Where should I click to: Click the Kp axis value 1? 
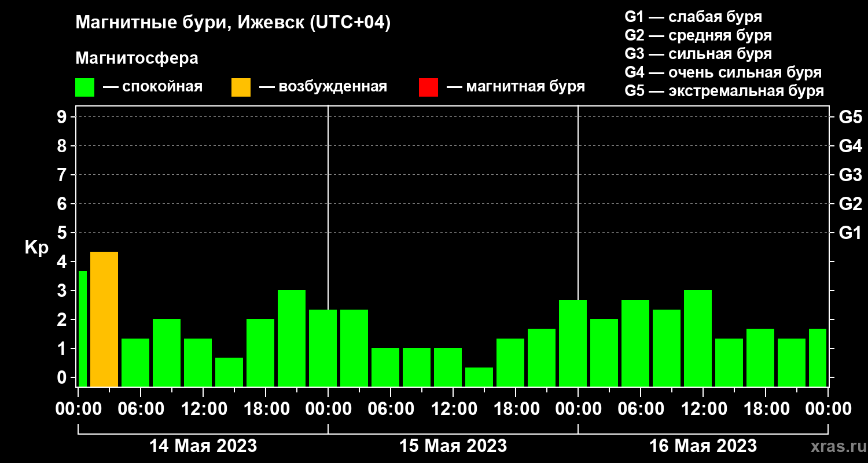pyautogui.click(x=63, y=348)
